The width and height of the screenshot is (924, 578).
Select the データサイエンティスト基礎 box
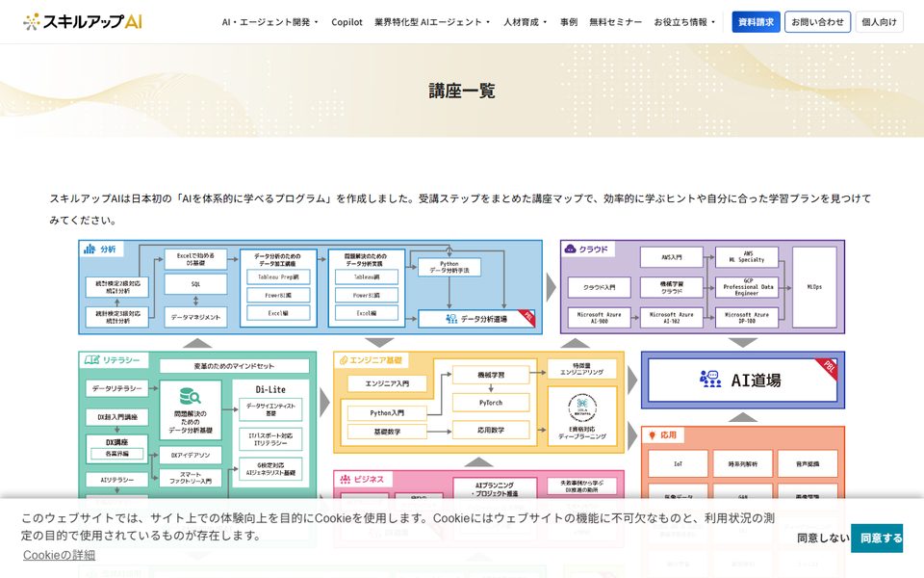[270, 409]
